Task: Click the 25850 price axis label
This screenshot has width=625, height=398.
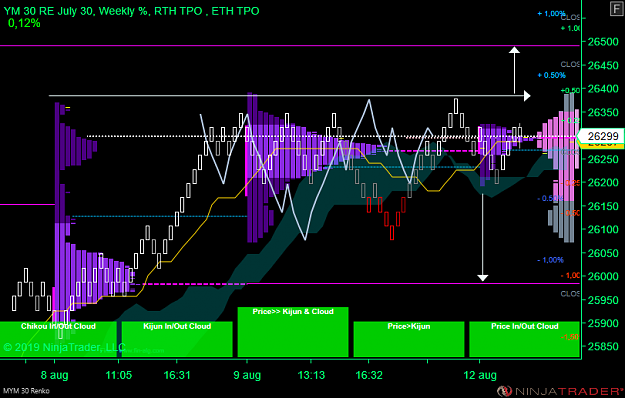Action: (x=603, y=347)
